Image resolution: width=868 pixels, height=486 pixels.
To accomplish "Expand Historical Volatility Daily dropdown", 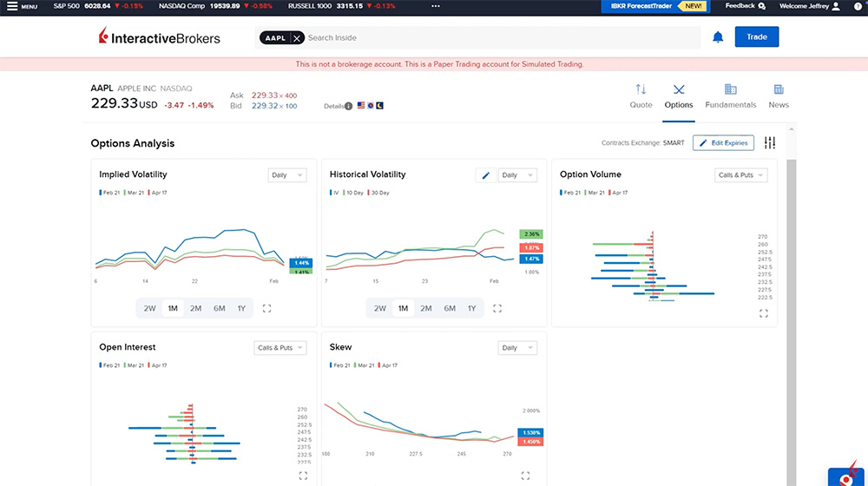I will [x=517, y=175].
